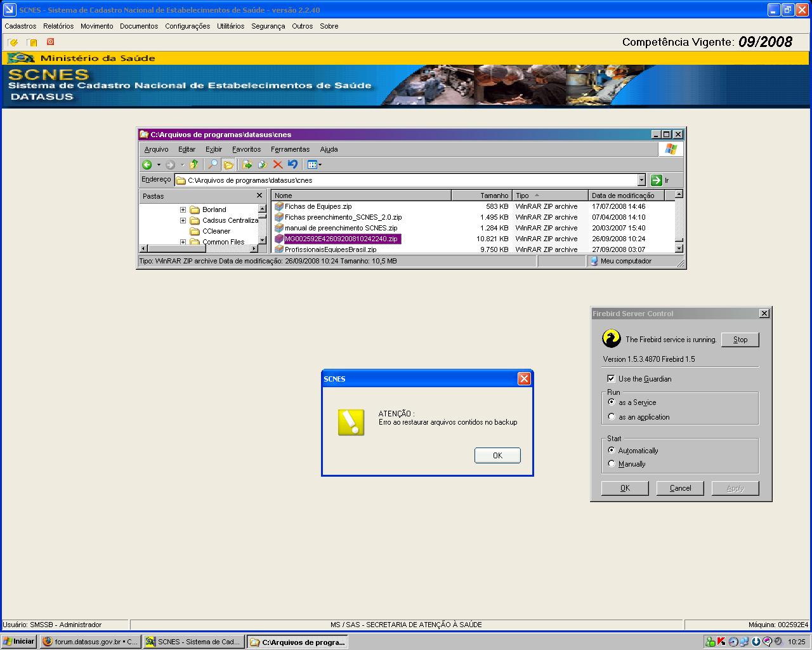
Task: Click the red power exit icon in SCNES toolbar
Action: pyautogui.click(x=50, y=42)
